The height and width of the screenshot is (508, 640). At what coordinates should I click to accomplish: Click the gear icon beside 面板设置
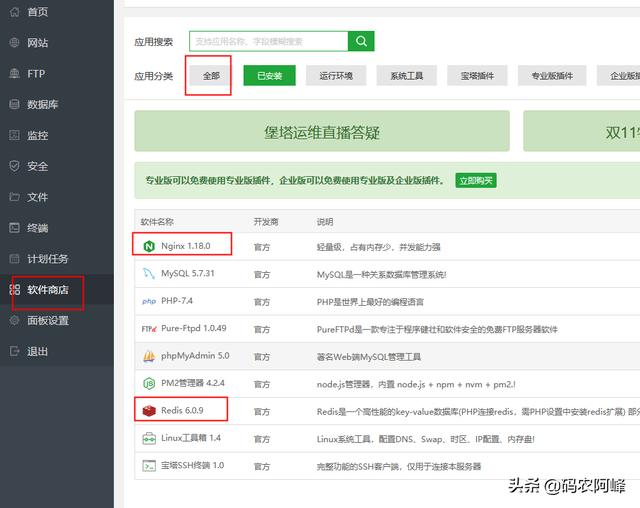pyautogui.click(x=14, y=320)
